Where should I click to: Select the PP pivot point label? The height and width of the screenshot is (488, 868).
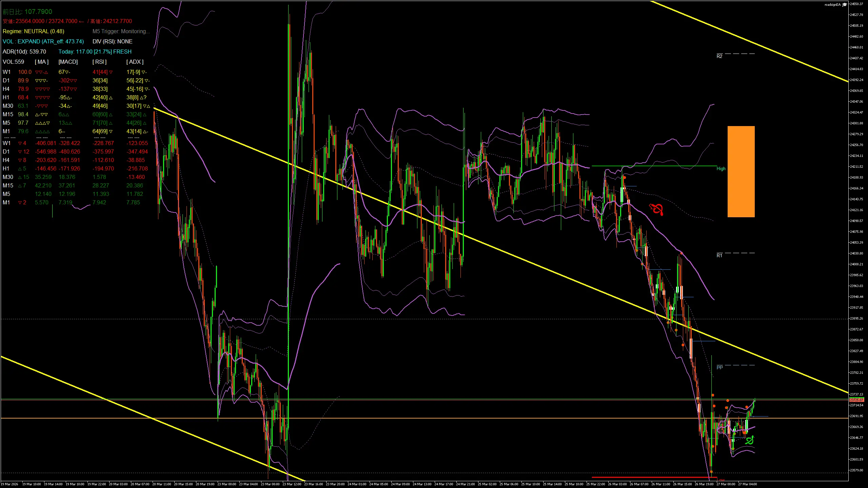[719, 368]
